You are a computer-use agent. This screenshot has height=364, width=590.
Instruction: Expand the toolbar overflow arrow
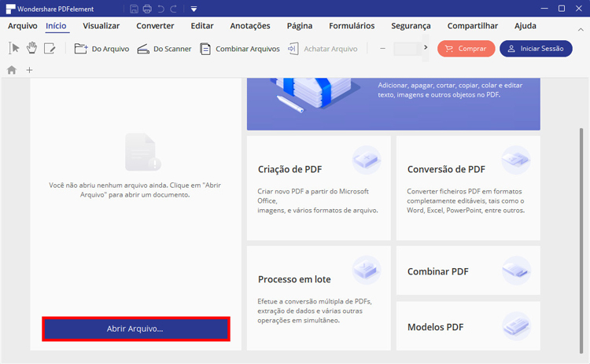pos(426,48)
